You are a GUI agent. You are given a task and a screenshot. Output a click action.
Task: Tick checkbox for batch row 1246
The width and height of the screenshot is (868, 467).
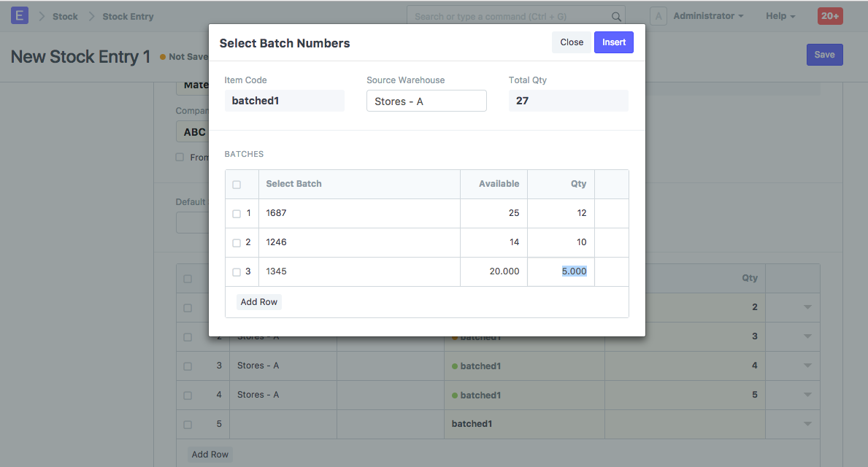pyautogui.click(x=237, y=243)
